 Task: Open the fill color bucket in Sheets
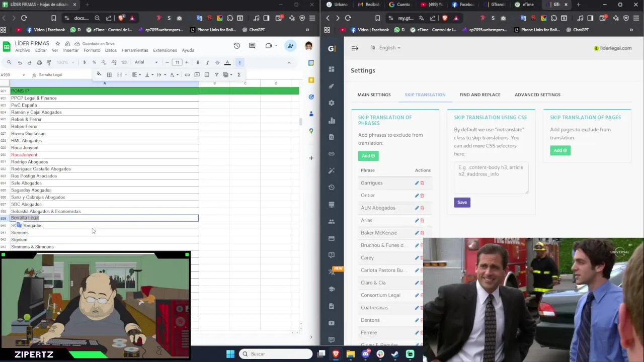coord(99,74)
